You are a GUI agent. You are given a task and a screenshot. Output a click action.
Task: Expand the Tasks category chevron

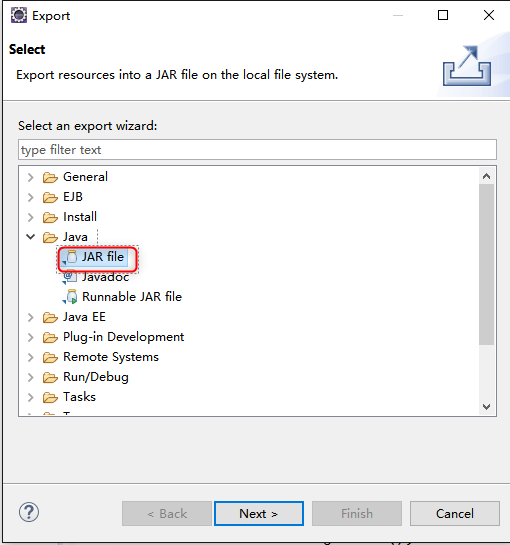pos(31,397)
